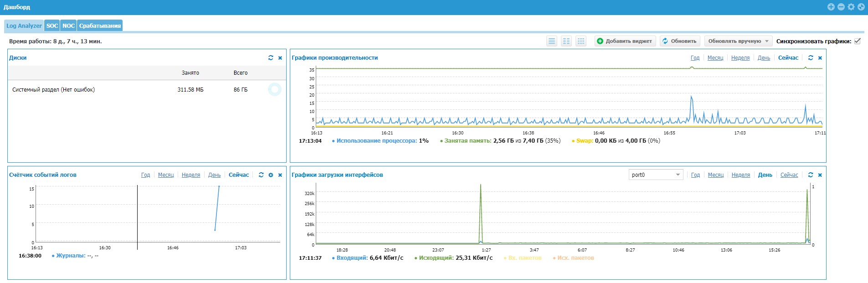Close the Графики загрузки интерфейсов widget
Screen dimensions: 868x283
pos(820,175)
